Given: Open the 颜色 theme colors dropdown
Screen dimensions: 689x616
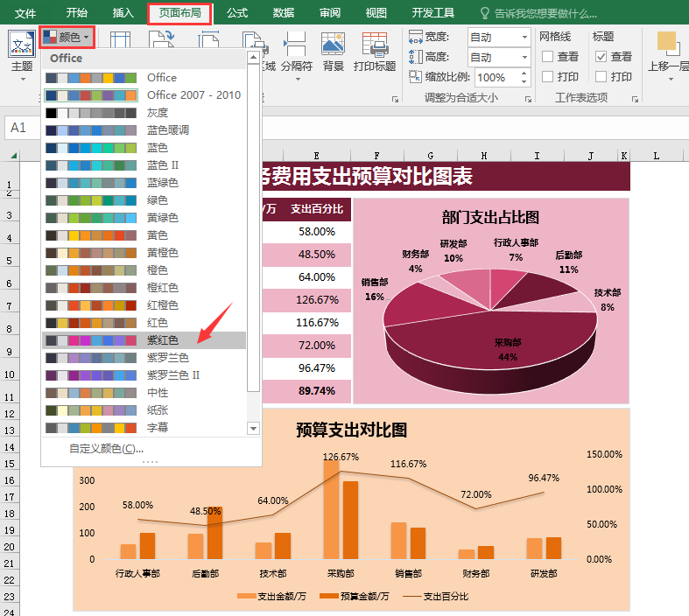Looking at the screenshot, I should point(67,38).
